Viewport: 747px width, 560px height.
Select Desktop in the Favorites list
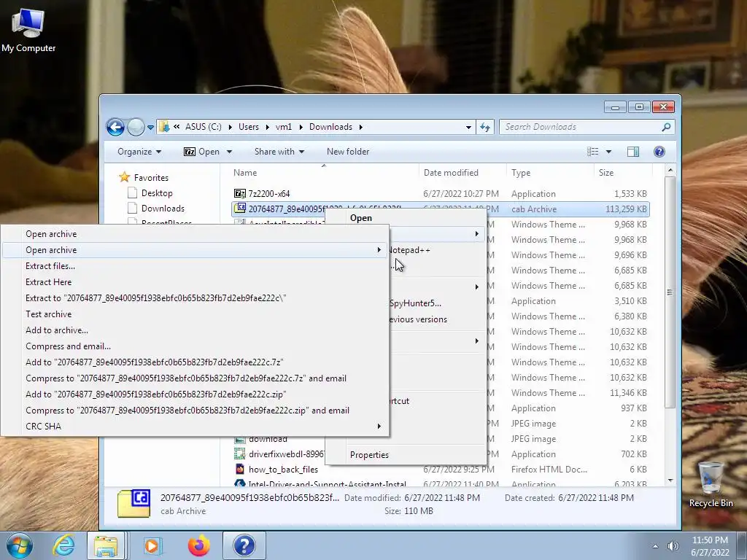157,192
